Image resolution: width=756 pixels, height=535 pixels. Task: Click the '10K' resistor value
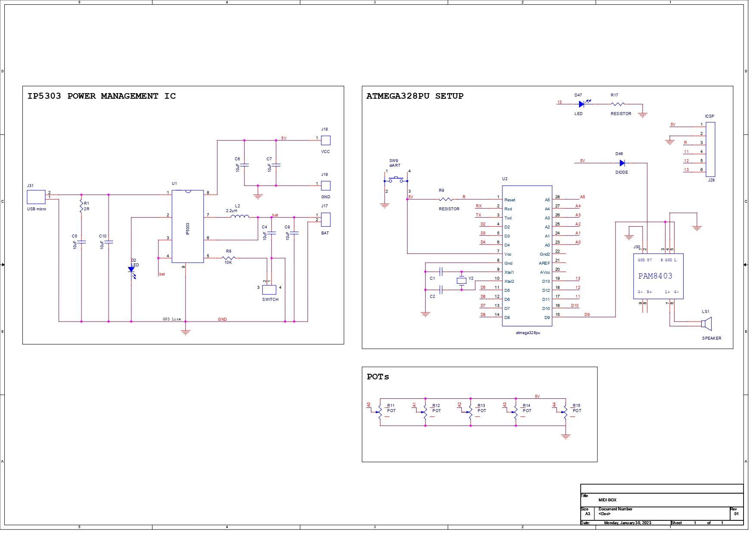click(228, 263)
